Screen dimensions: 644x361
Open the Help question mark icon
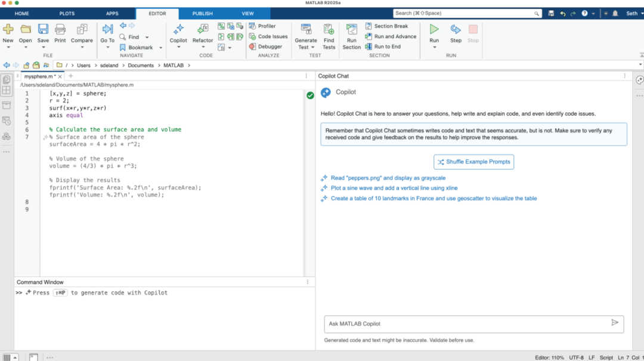pos(584,14)
